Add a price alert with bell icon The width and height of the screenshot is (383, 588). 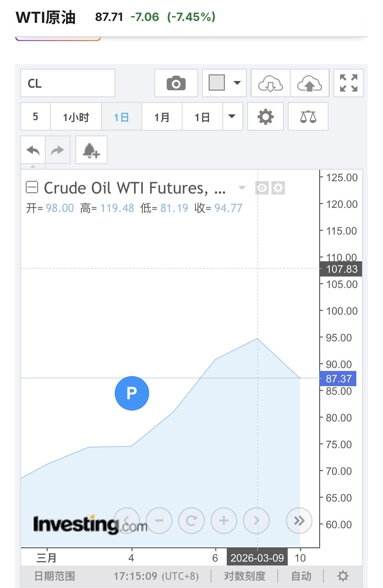tap(91, 150)
